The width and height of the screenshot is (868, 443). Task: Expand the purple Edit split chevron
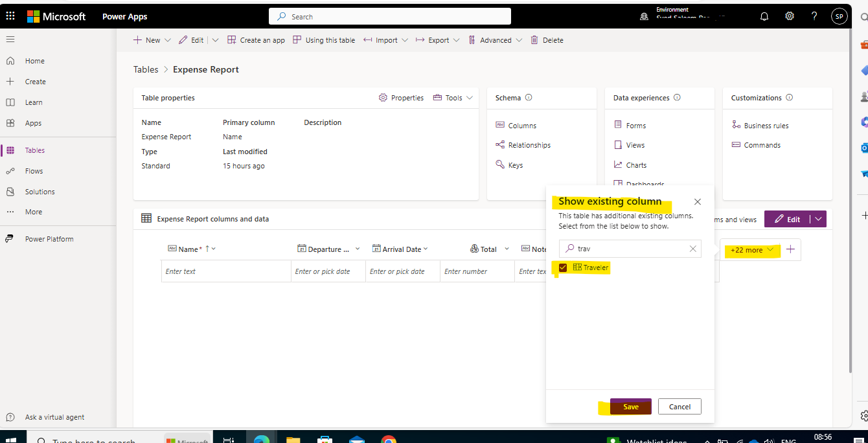click(x=819, y=219)
